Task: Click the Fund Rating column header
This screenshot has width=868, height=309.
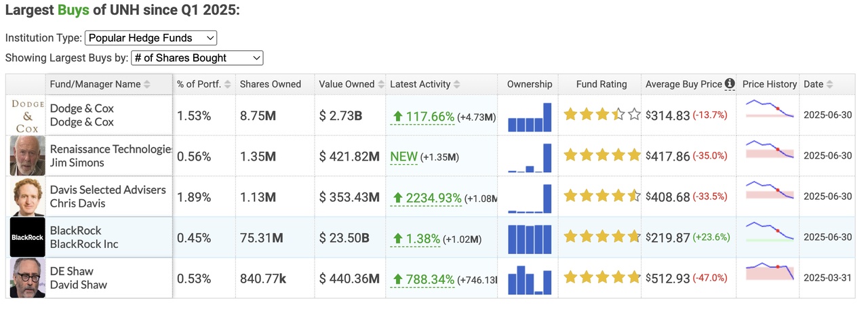Action: [601, 84]
